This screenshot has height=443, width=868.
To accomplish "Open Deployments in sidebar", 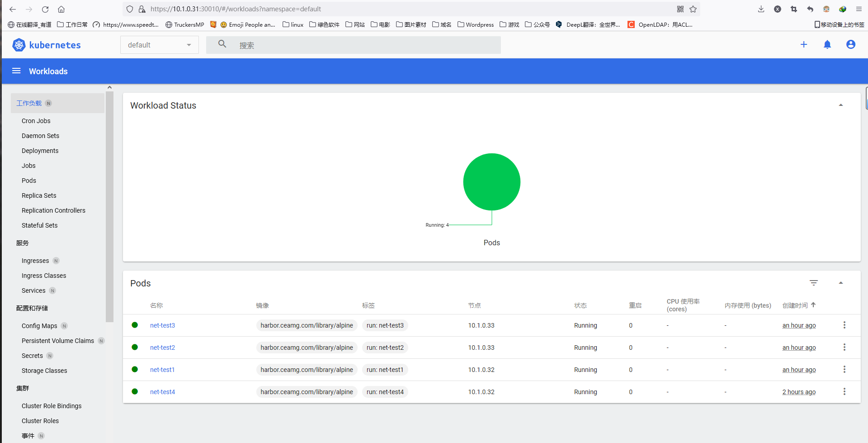I will (40, 151).
